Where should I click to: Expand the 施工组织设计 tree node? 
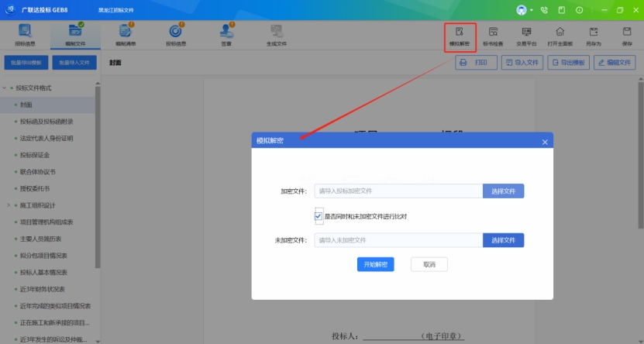(x=8, y=205)
